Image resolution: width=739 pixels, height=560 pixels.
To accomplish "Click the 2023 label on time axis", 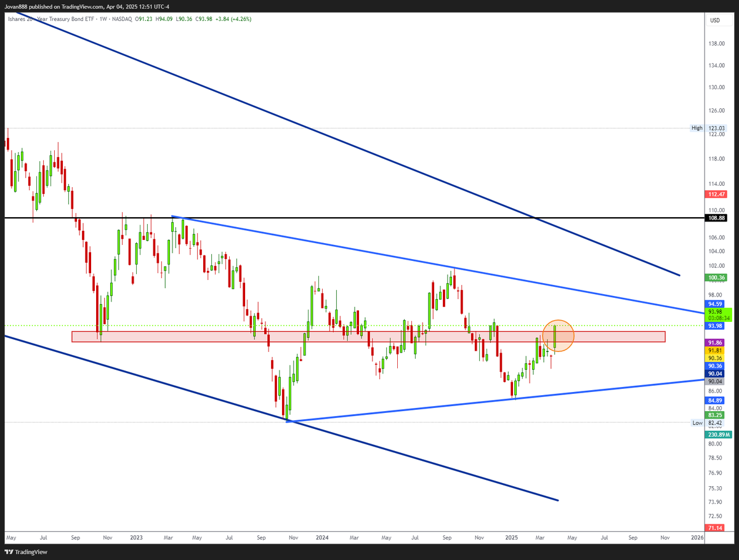I will [x=137, y=537].
